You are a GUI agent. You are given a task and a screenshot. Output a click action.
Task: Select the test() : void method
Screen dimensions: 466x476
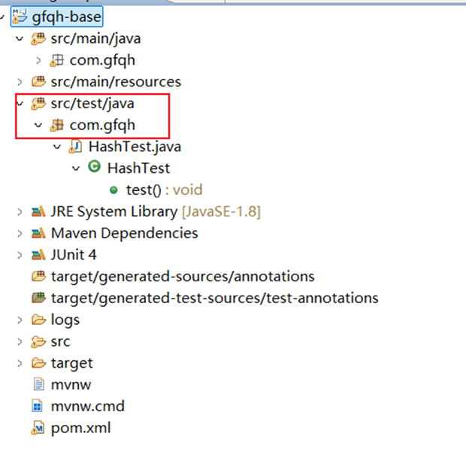tap(164, 190)
